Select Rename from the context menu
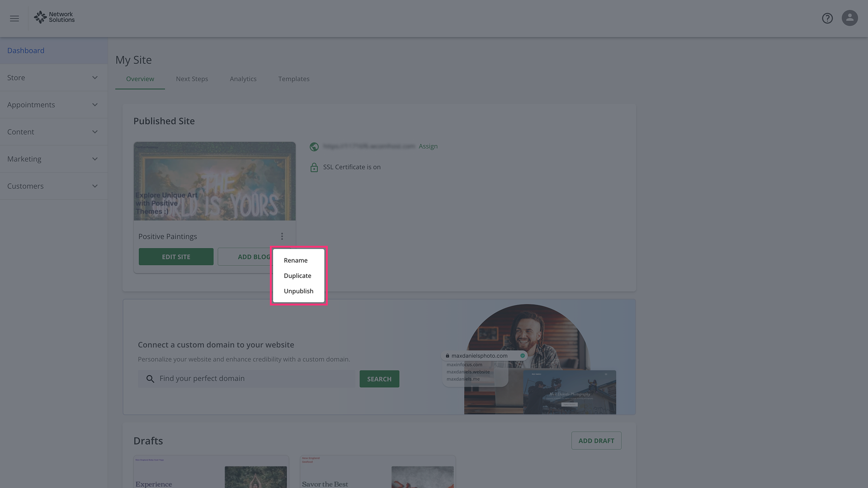868x488 pixels. 296,260
